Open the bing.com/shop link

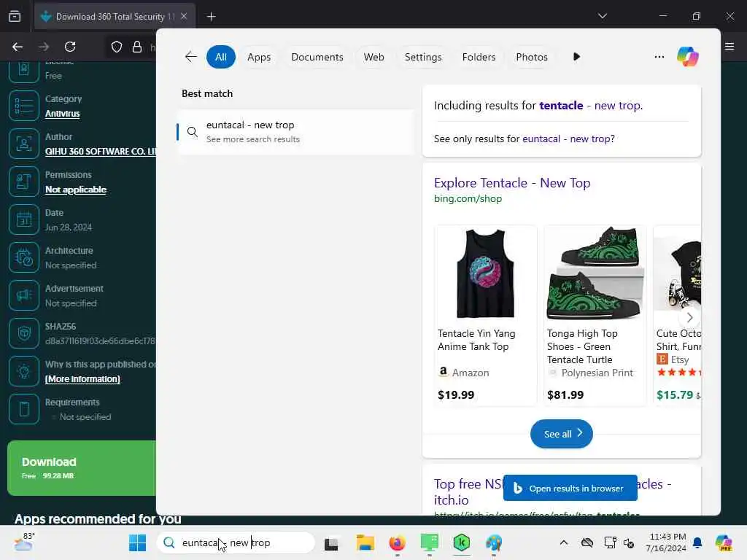coord(468,198)
